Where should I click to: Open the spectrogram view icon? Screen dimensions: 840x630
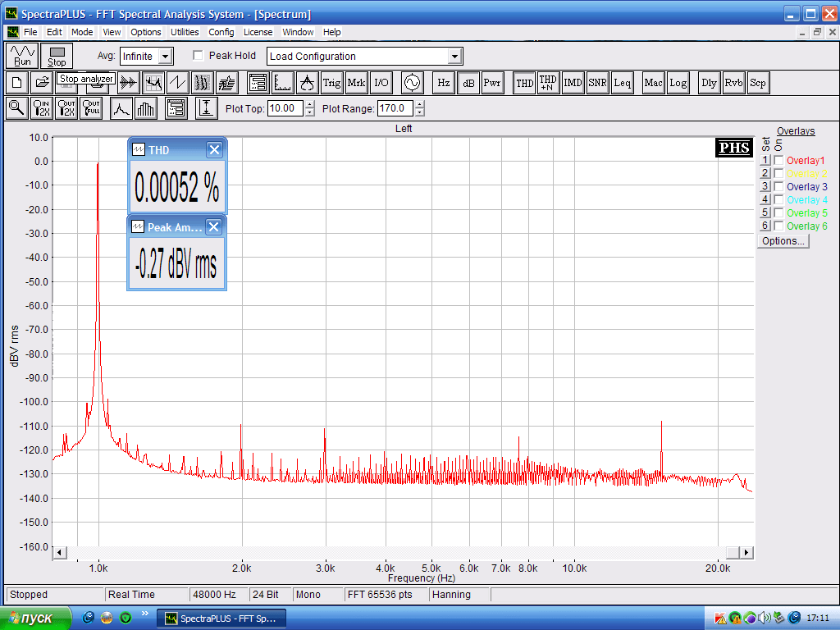pos(203,83)
